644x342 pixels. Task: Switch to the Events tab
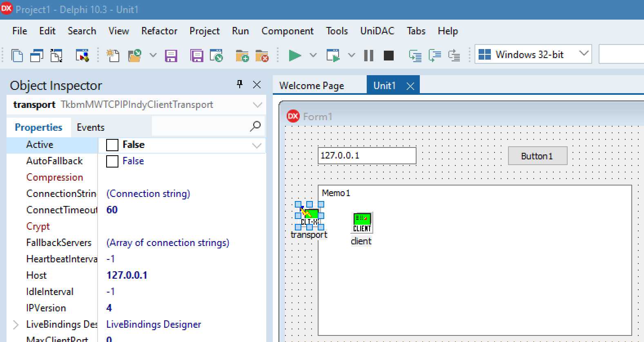[x=91, y=127]
